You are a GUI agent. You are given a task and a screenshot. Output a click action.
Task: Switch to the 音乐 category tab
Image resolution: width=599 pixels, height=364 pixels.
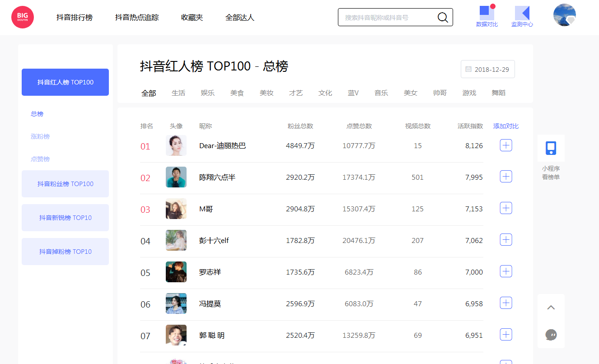coord(381,93)
